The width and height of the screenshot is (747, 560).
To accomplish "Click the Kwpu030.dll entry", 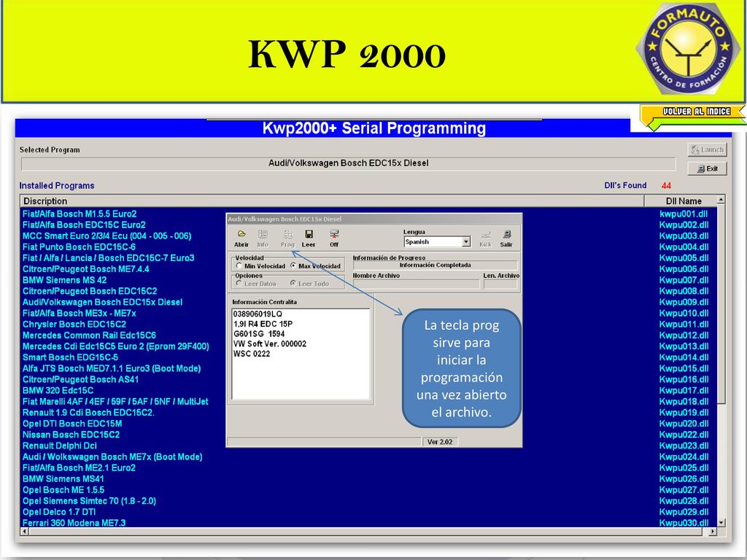I will pyautogui.click(x=684, y=523).
